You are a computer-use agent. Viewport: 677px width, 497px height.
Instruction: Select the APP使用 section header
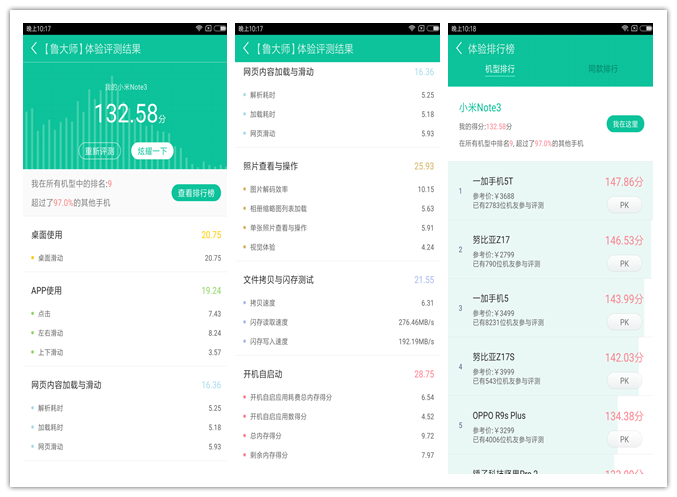[x=125, y=291]
